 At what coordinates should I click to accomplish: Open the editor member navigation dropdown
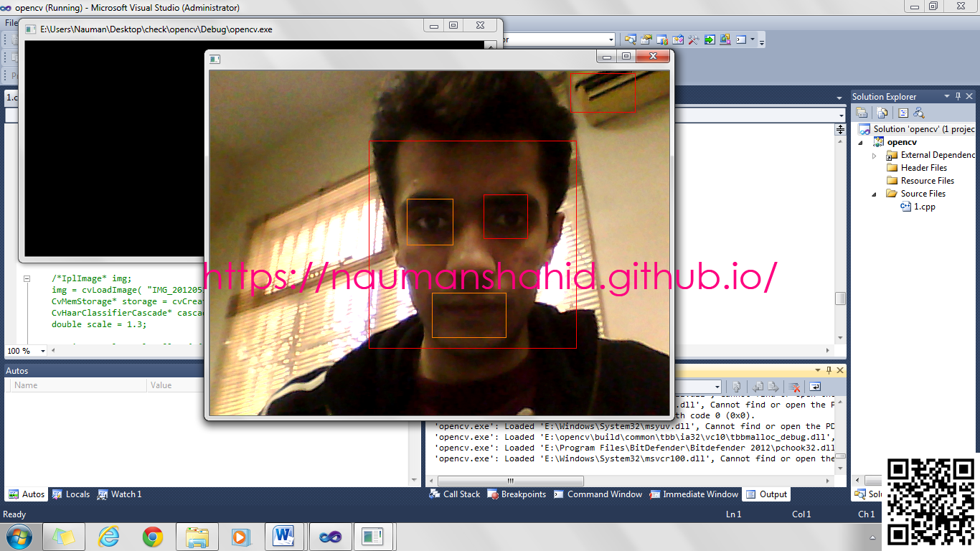click(842, 116)
